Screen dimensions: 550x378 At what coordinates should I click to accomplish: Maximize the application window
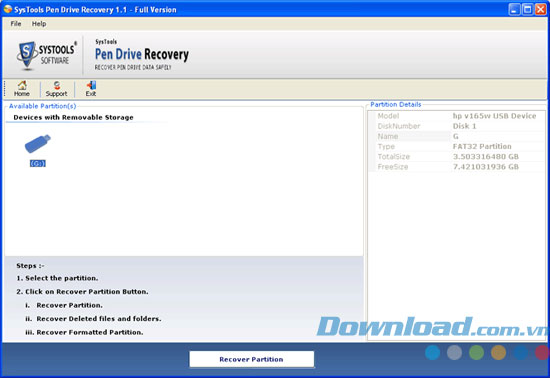click(527, 9)
